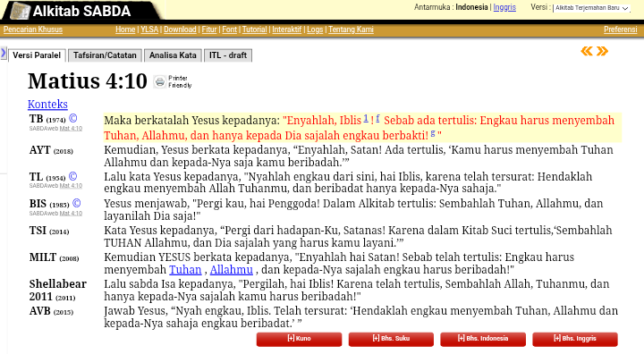This screenshot has width=644, height=354.
Task: Click cross-reference g in TB verse
Action: pos(433,133)
